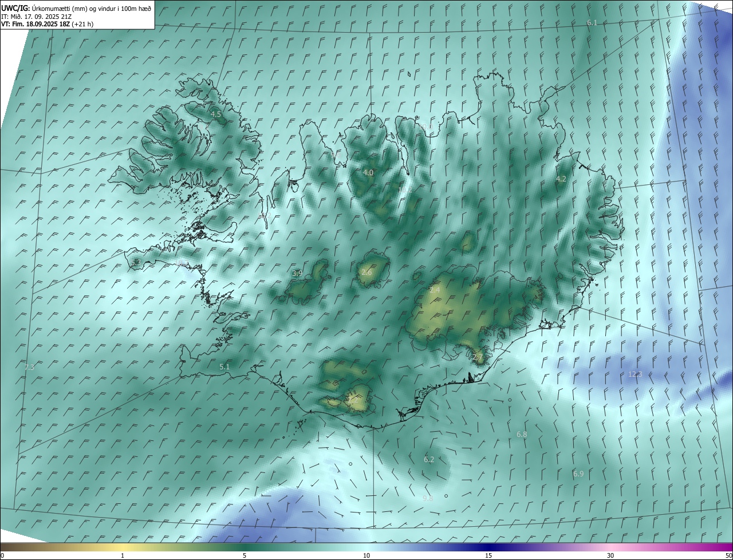This screenshot has height=560, width=733.
Task: Click the 2.2 value label over the southern glacier
Action: tap(353, 400)
